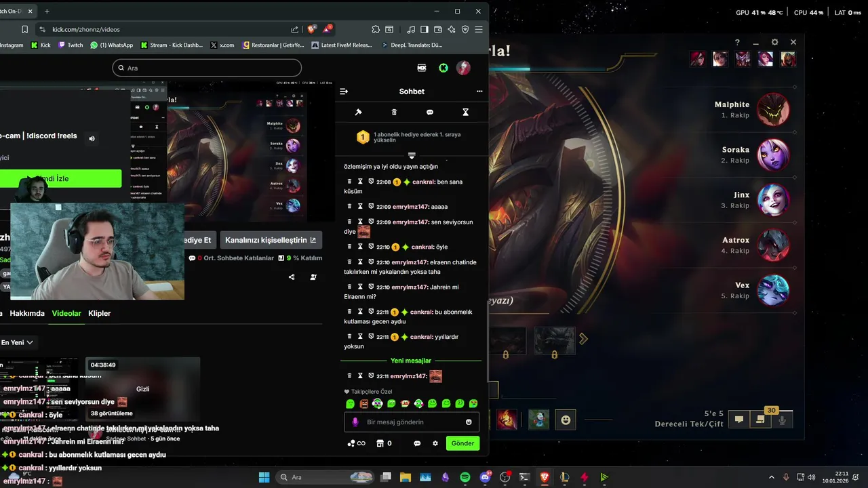Toggle League voice microphone icon
This screenshot has width=868, height=488.
(x=782, y=420)
